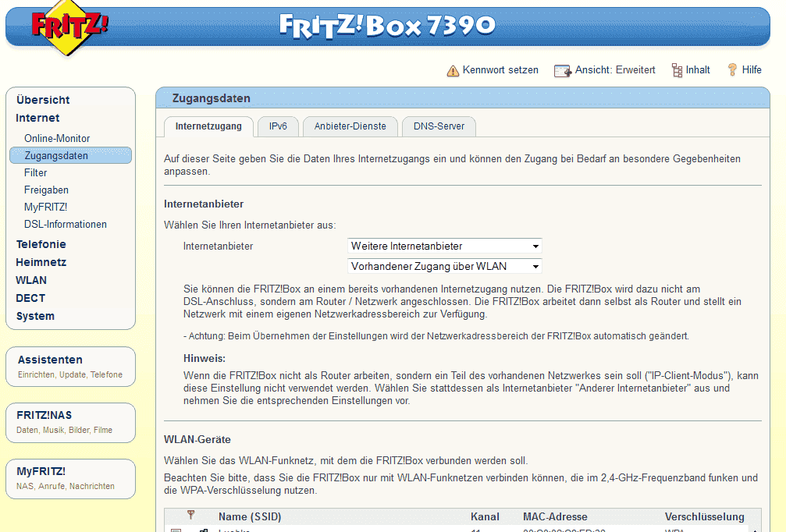
Task: Open MyFRITZ! under the Internet menu
Action: click(x=45, y=207)
